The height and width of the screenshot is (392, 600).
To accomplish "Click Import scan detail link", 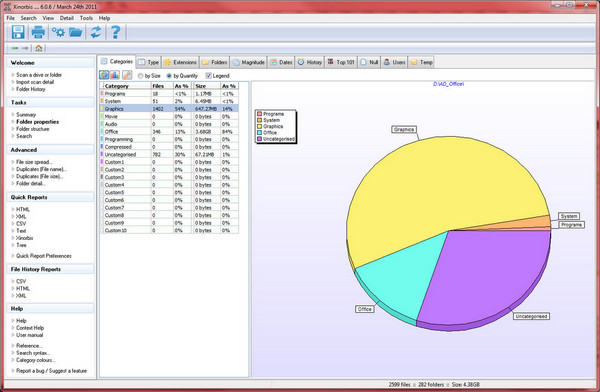I will click(x=35, y=82).
